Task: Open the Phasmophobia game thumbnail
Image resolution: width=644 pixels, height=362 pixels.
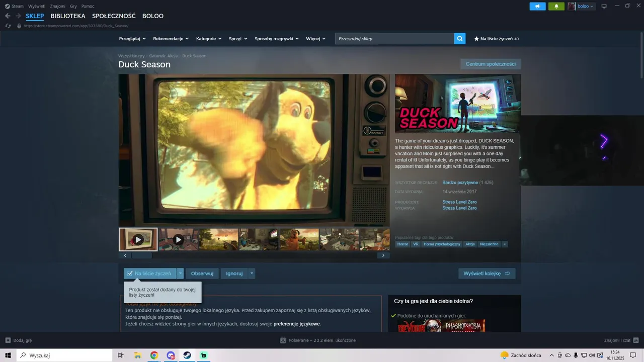Action: click(463, 326)
